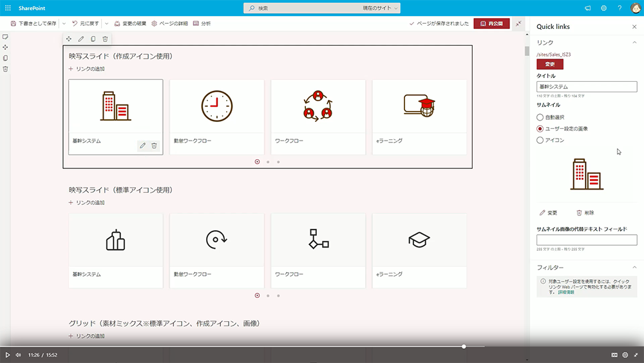Select first carousel dot in standard-icon slide
Image resolution: width=644 pixels, height=363 pixels.
[257, 295]
